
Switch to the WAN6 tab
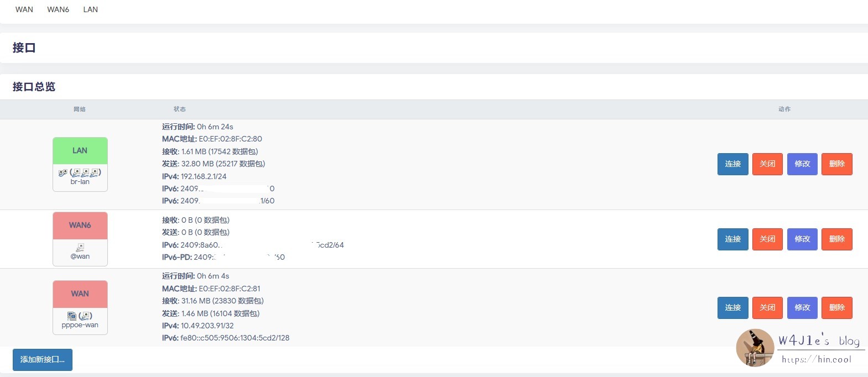[x=58, y=9]
